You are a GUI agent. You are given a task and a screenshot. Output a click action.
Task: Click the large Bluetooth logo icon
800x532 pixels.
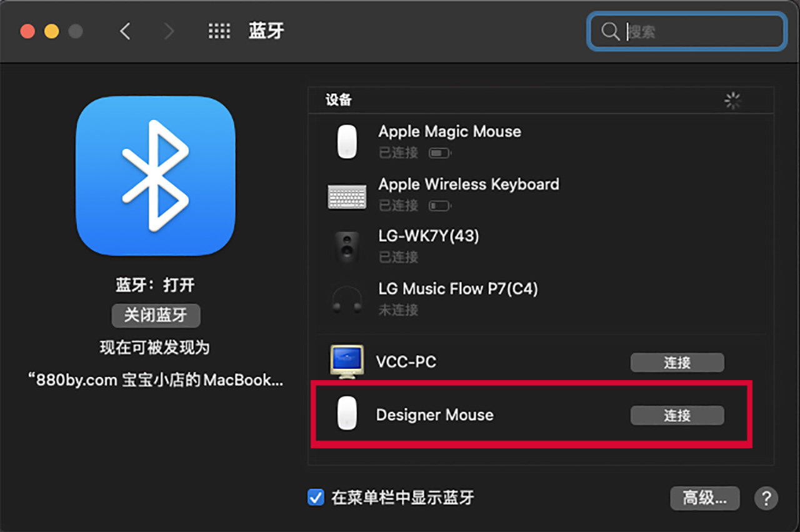156,176
